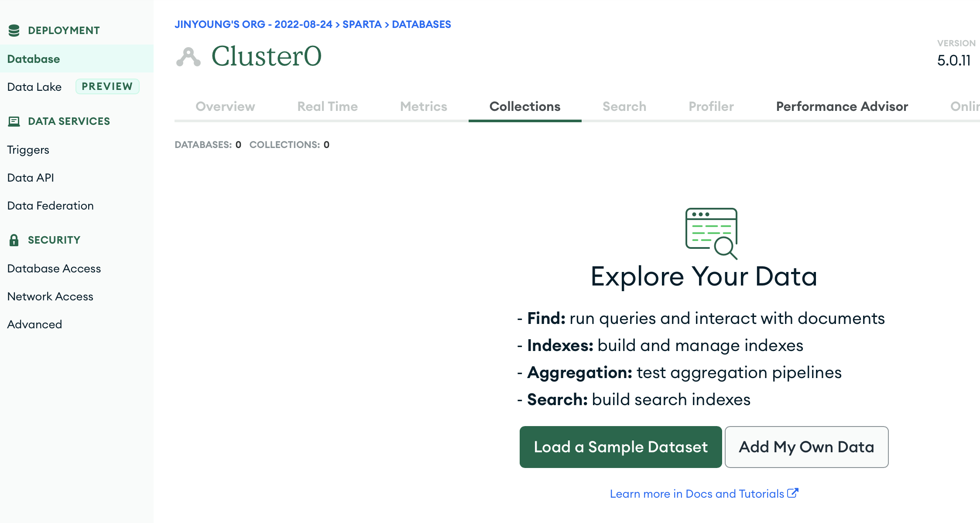This screenshot has width=980, height=523.
Task: Click Add My Own Data button
Action: point(806,447)
